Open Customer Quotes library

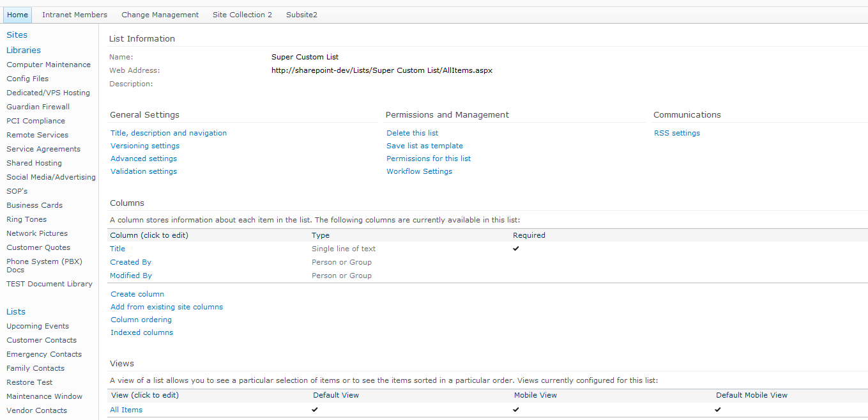(38, 247)
